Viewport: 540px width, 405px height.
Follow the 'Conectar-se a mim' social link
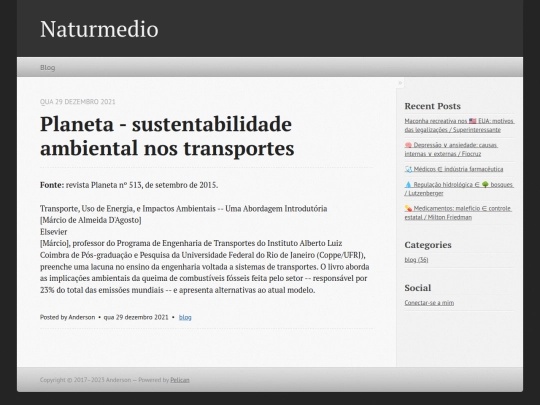coord(429,303)
